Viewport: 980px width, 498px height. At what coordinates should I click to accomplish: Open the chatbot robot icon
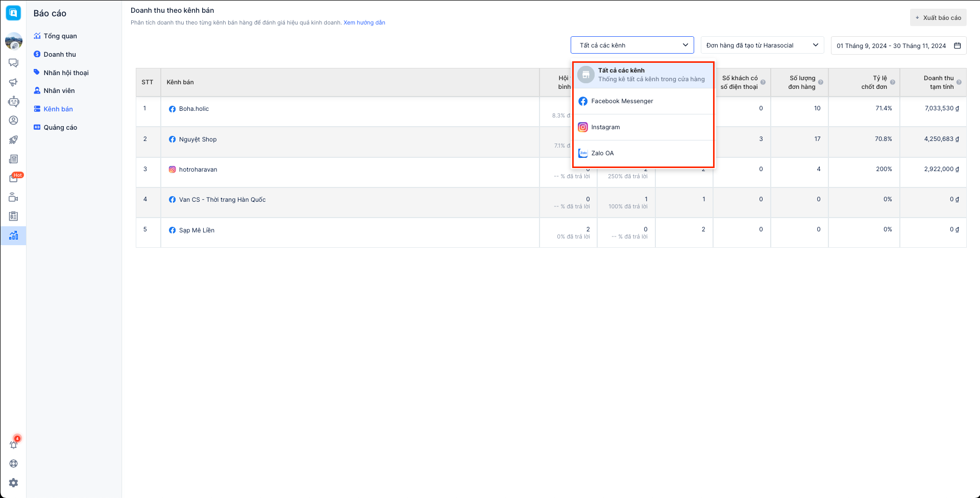point(13,102)
